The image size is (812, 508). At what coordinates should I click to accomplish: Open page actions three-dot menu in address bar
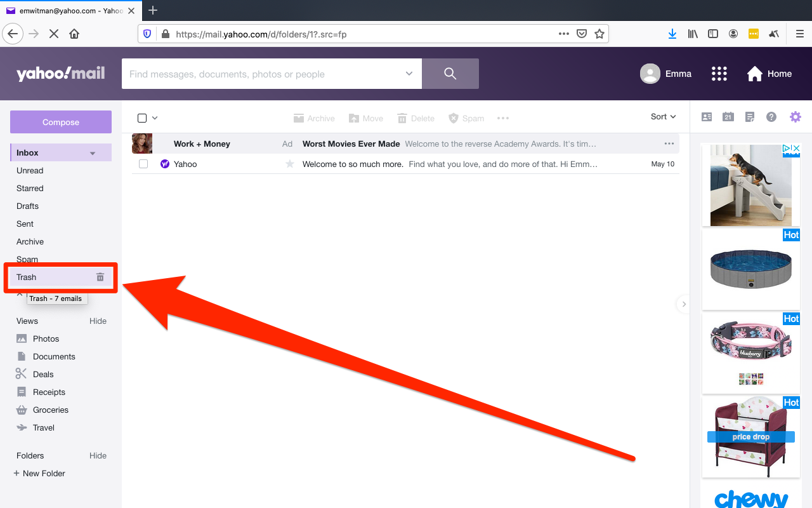coord(564,34)
